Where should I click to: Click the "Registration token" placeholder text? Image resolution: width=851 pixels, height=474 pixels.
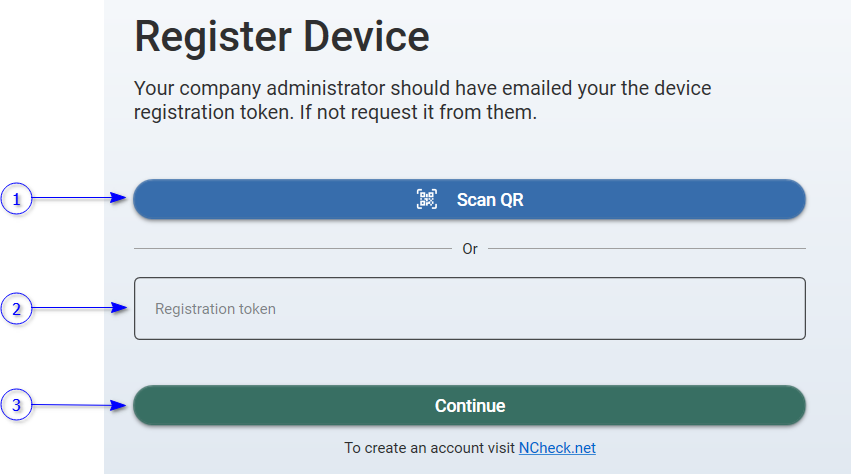click(x=215, y=309)
